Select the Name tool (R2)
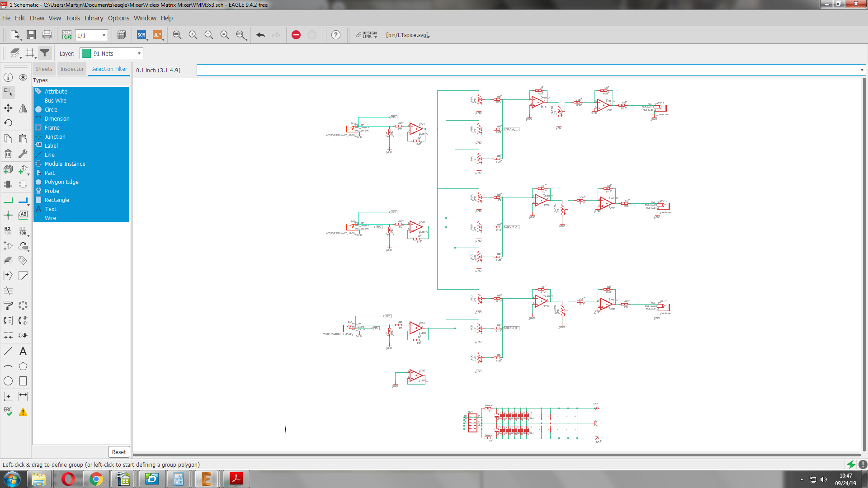This screenshot has width=868, height=488. (x=8, y=230)
